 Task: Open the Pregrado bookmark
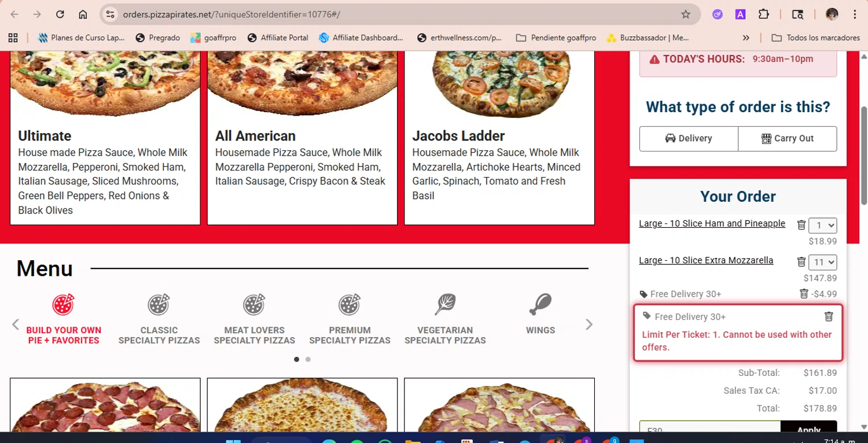[157, 38]
